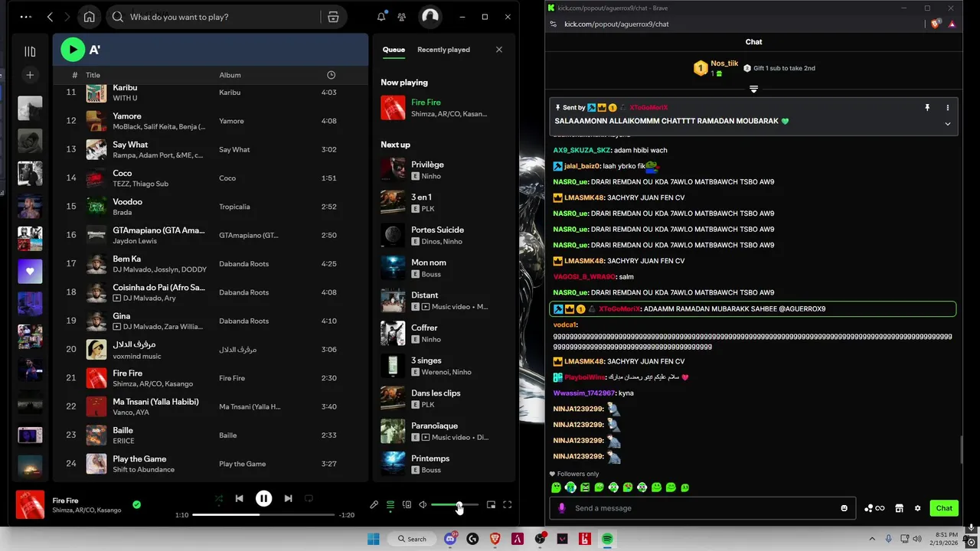Mute Spotify with the speaker icon
980x551 pixels.
point(423,505)
